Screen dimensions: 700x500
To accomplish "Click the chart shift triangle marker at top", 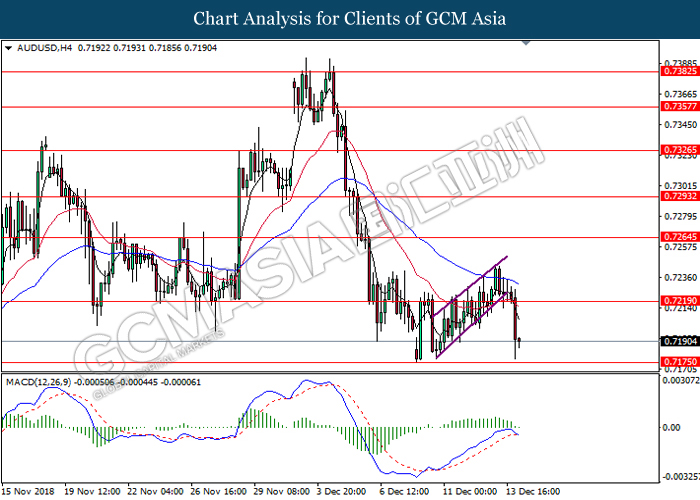I will [x=526, y=43].
